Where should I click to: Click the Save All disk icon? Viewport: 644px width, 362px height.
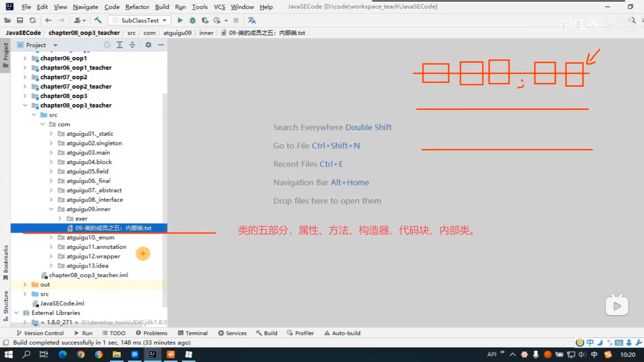click(x=20, y=20)
